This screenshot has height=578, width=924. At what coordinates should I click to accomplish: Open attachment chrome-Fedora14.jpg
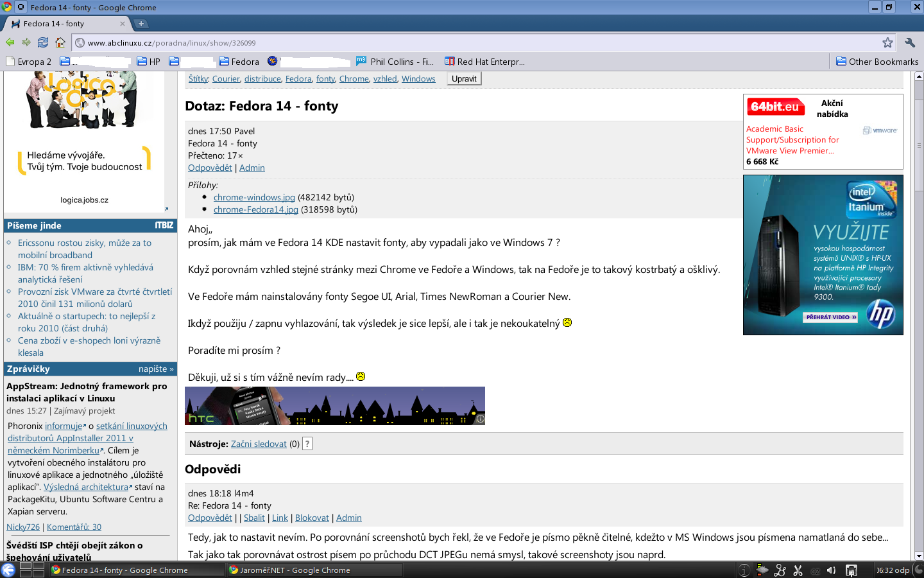(256, 209)
